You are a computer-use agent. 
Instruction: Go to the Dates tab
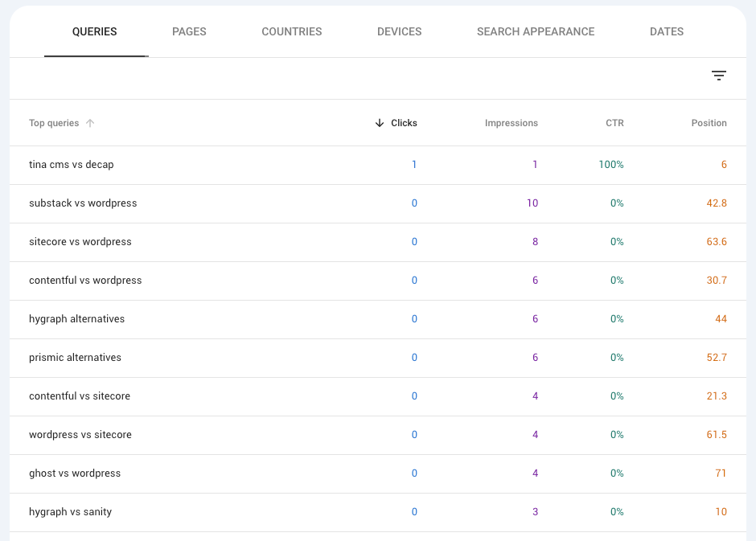point(666,32)
